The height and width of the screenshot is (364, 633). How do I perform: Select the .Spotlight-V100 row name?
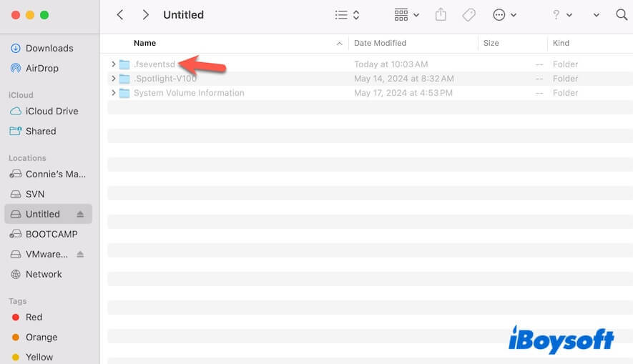[x=165, y=79]
